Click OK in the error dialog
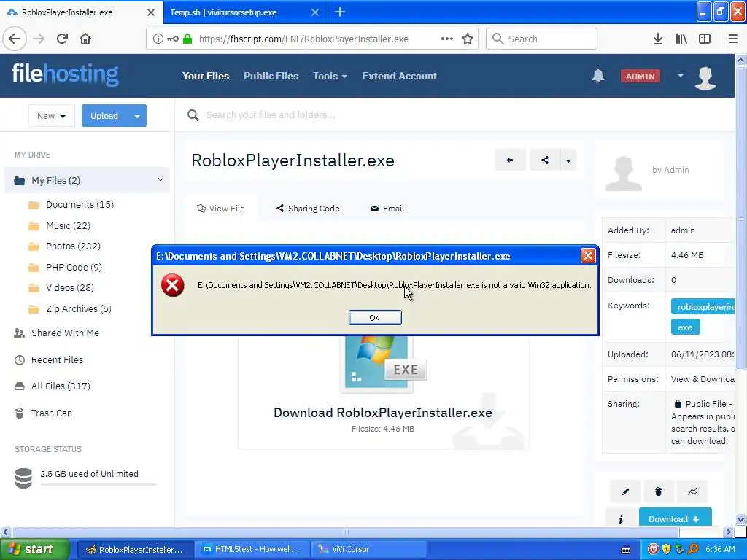 [x=375, y=318]
